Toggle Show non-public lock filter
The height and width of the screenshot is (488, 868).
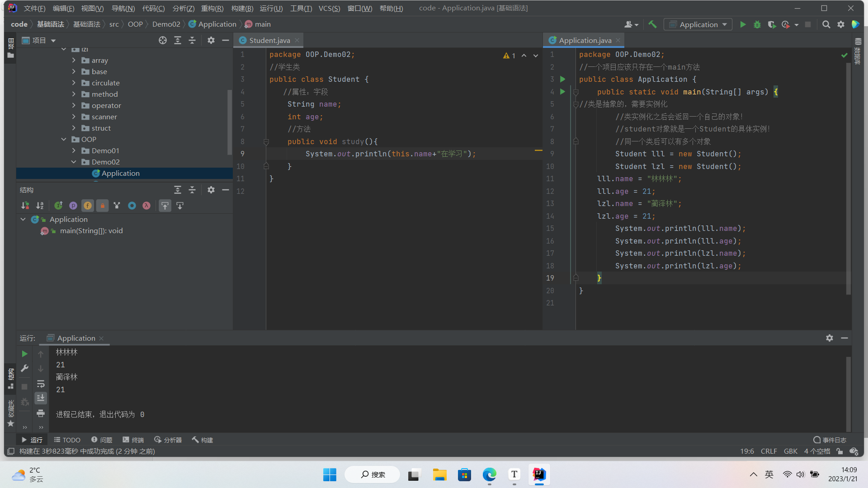point(102,206)
